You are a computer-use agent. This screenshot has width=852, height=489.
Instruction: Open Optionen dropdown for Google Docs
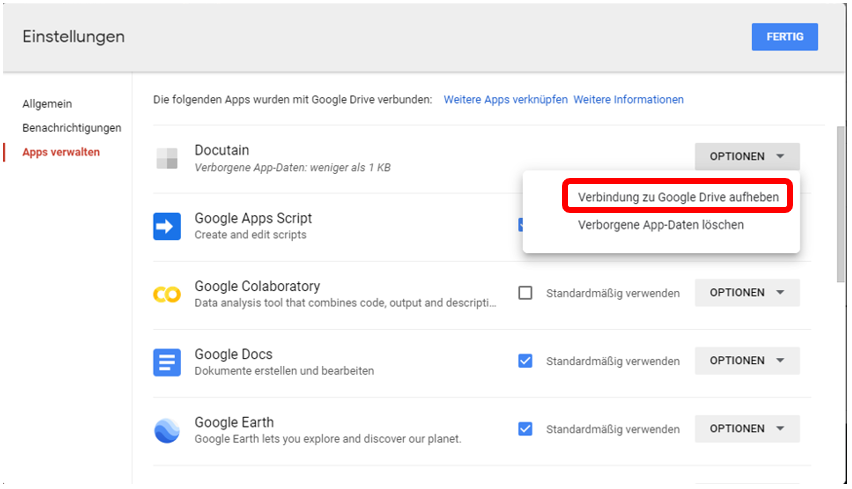point(747,360)
